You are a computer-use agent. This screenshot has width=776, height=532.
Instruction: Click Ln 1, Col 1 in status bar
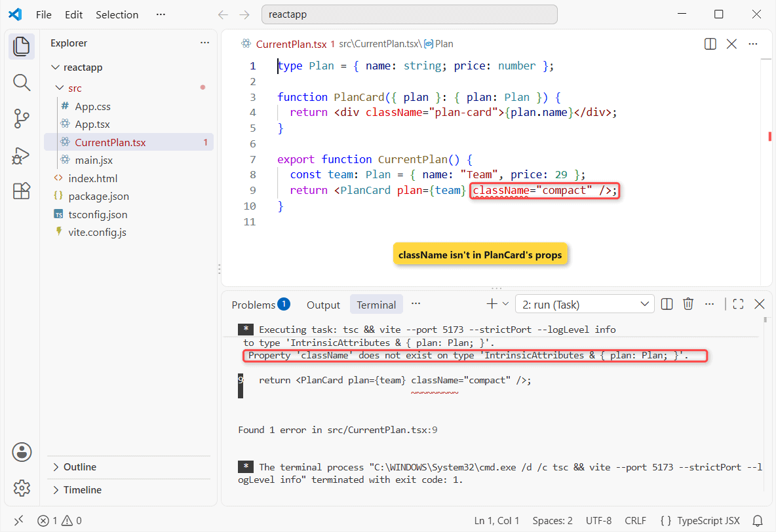[496, 521]
